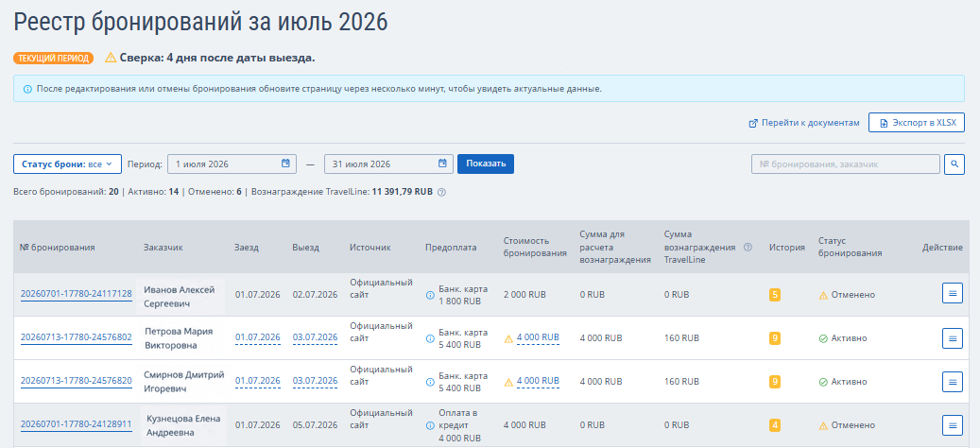Click the Заказчик column header
The image size is (980, 448).
(x=163, y=248)
